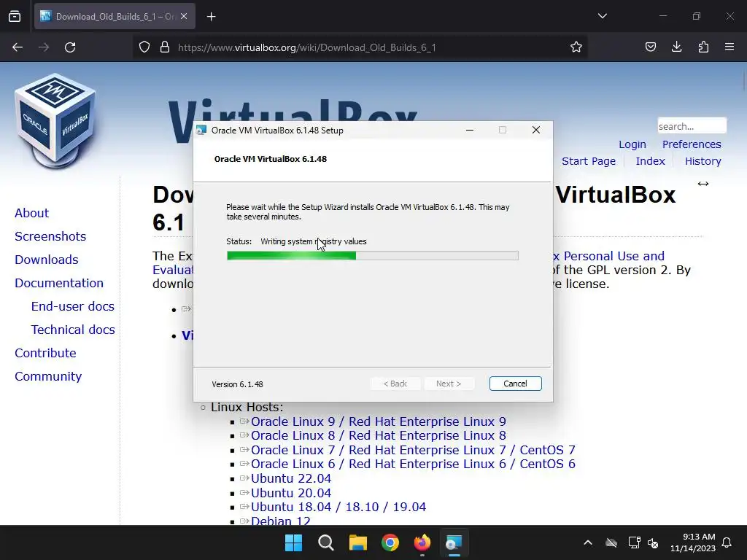Click the VirtualBox cube logo
Viewport: 747px width, 560px height.
[55, 121]
